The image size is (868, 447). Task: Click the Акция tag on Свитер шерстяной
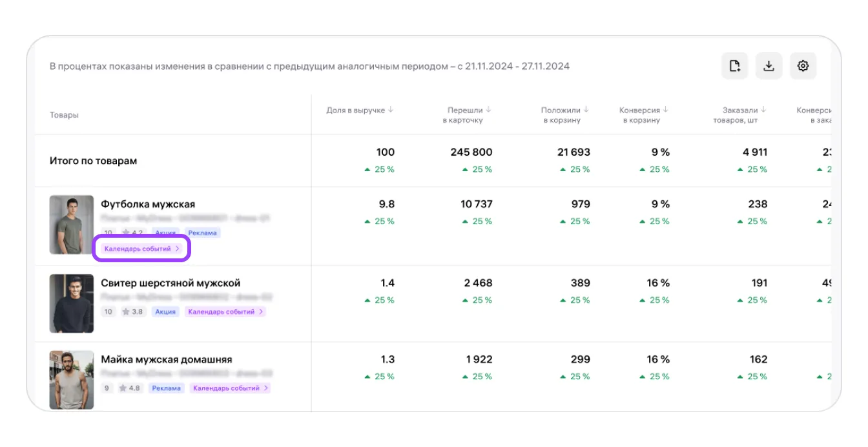(165, 312)
